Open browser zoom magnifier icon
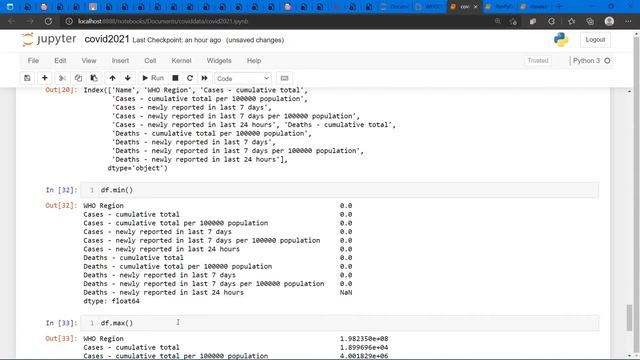 tap(498, 21)
